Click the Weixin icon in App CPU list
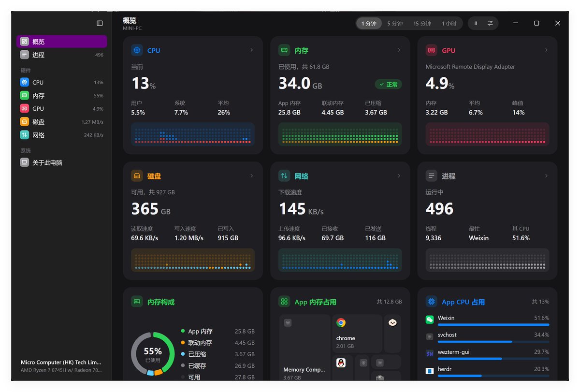The image size is (580, 392). (430, 319)
